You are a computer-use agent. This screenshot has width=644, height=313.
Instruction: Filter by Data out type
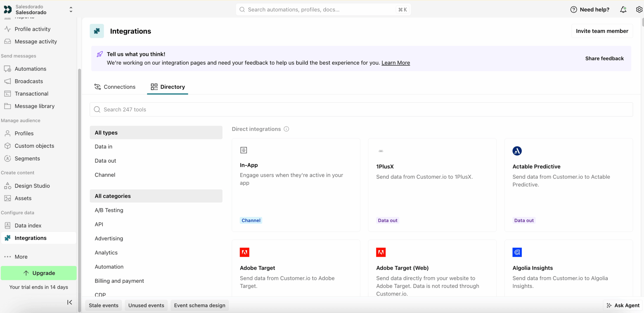pyautogui.click(x=156, y=161)
